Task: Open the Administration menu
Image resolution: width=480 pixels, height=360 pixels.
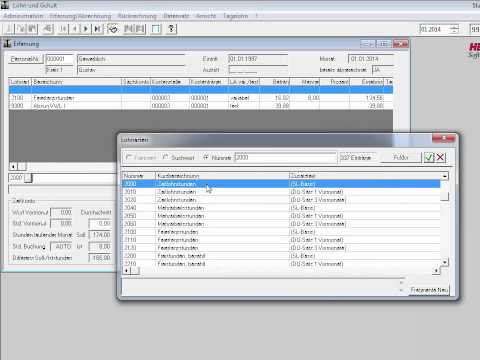Action: tap(23, 16)
